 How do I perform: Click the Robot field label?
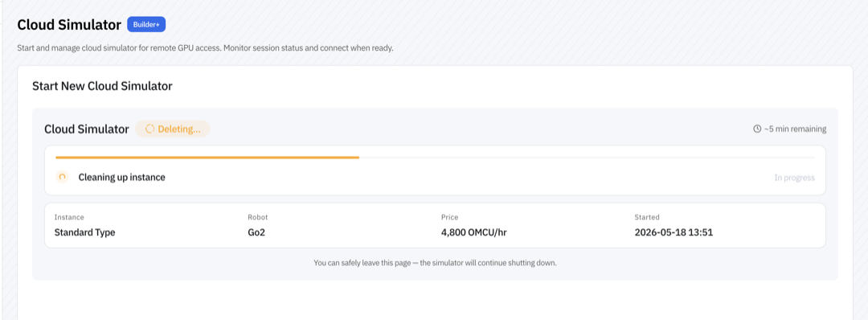tap(257, 217)
